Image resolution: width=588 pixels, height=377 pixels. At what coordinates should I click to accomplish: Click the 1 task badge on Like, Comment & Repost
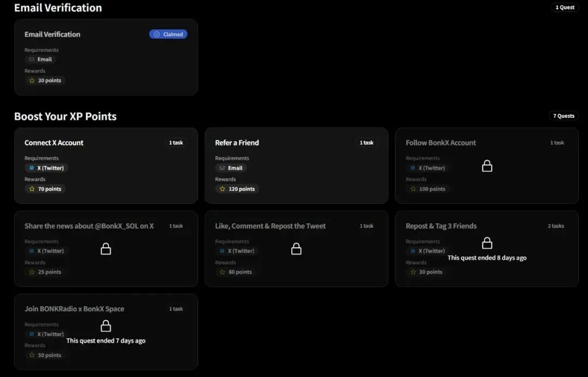coord(366,226)
